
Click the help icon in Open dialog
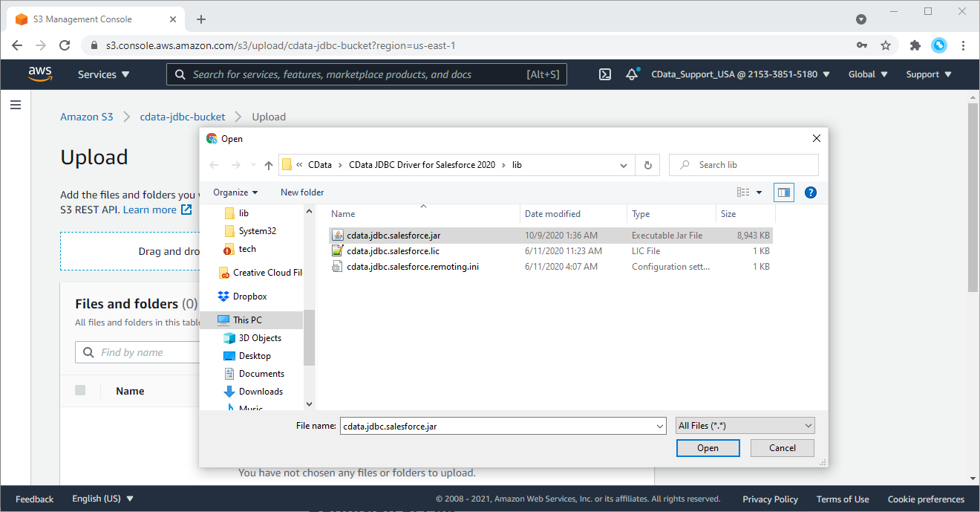click(x=811, y=192)
